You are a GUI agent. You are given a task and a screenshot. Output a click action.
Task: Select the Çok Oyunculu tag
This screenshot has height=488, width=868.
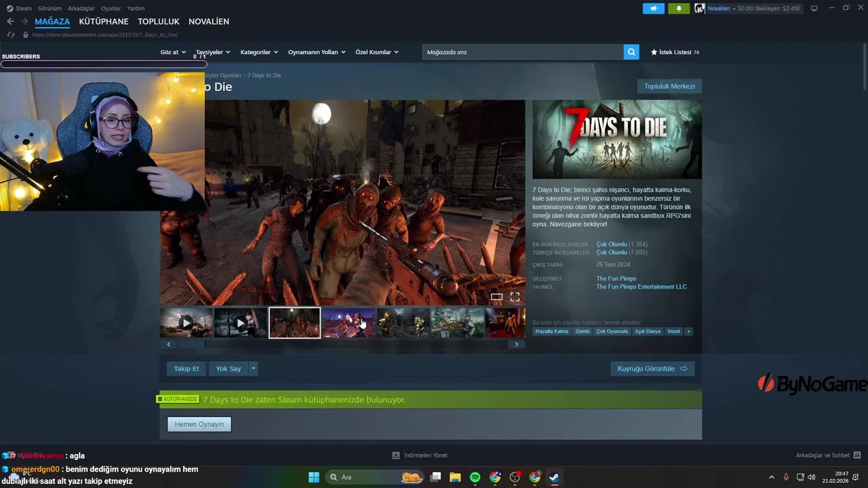tap(612, 331)
